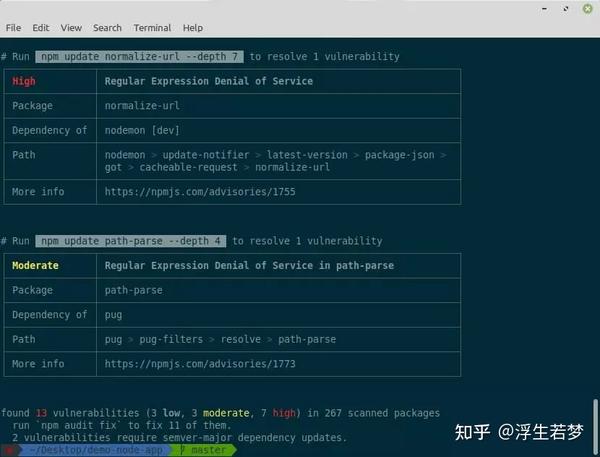Close the terminal window
Image resolution: width=600 pixels, height=457 pixels.
pos(587,8)
